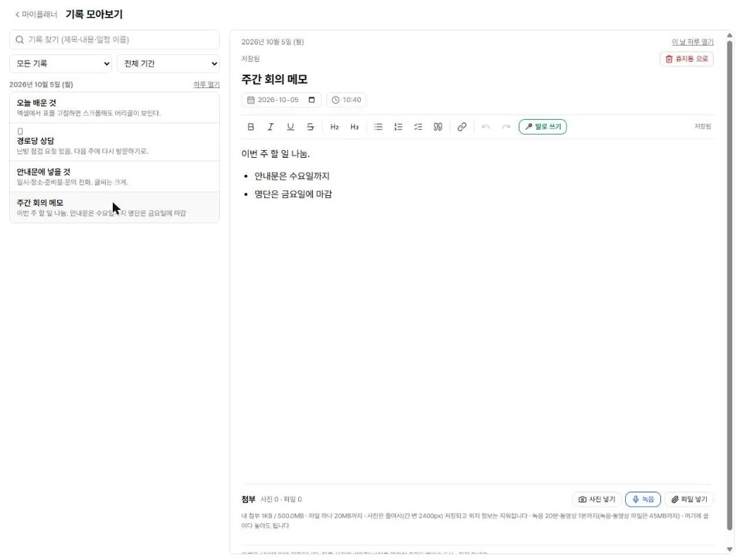The height and width of the screenshot is (560, 740).
Task: Click the line 이번 주 할 일 나눔.
Action: click(276, 154)
